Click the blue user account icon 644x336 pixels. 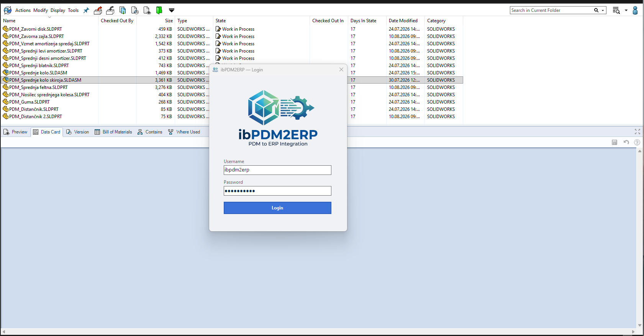point(635,10)
